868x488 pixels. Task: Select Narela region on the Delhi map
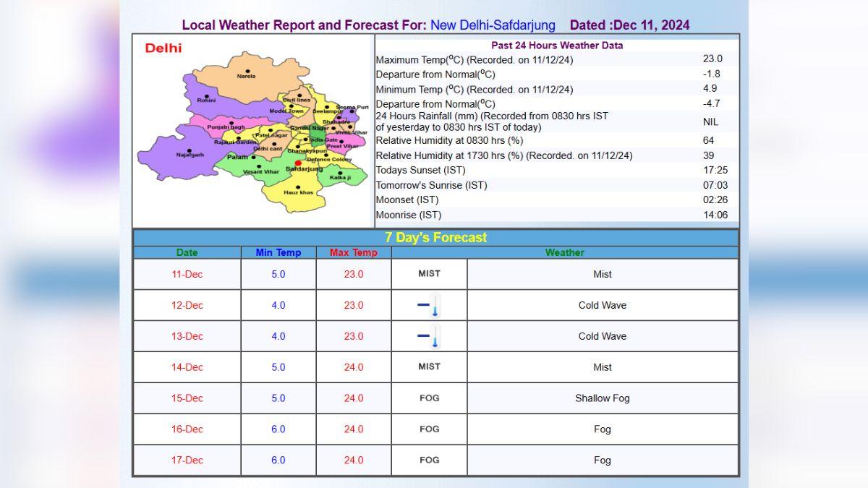tap(246, 76)
